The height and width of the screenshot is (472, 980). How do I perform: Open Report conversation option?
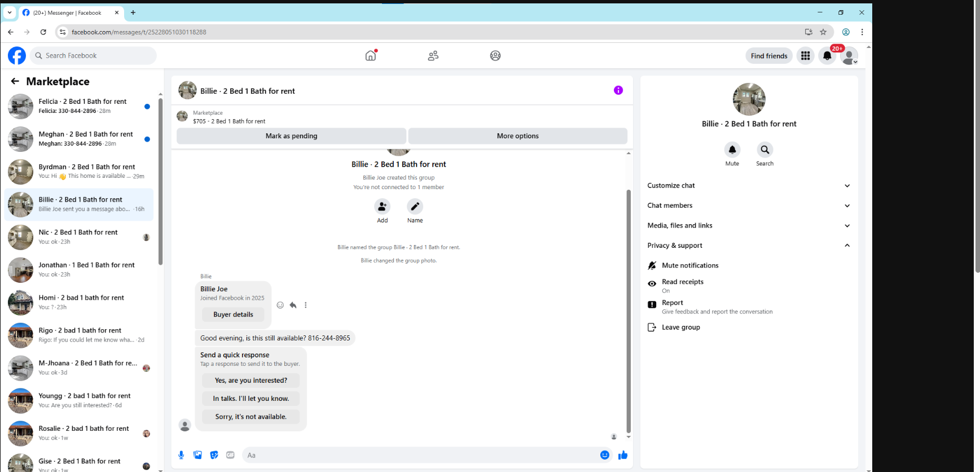click(x=749, y=307)
